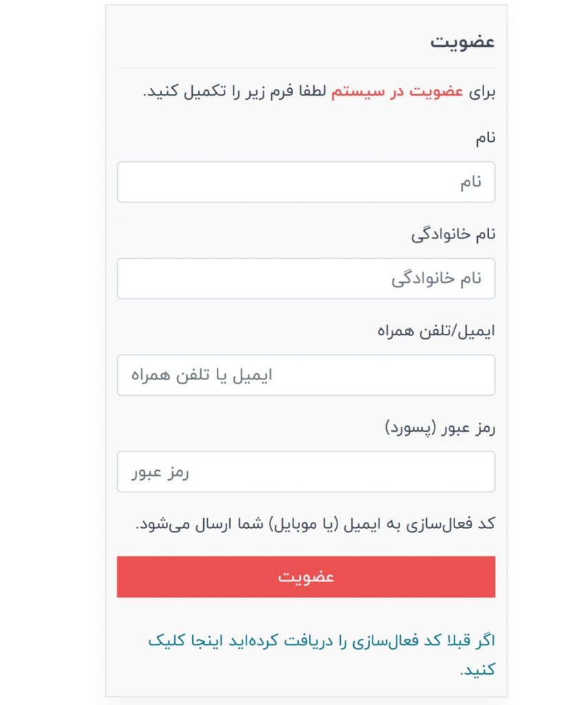
Task: Click the ایمیل/تلفن همراه label
Action: click(436, 331)
